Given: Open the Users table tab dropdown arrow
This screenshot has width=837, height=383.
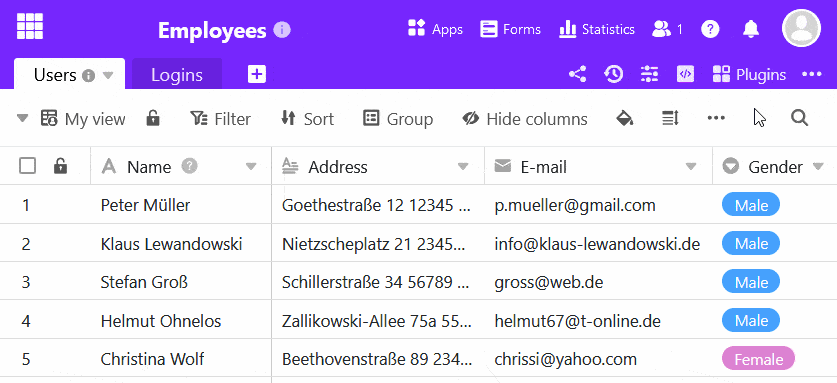Looking at the screenshot, I should pos(108,75).
